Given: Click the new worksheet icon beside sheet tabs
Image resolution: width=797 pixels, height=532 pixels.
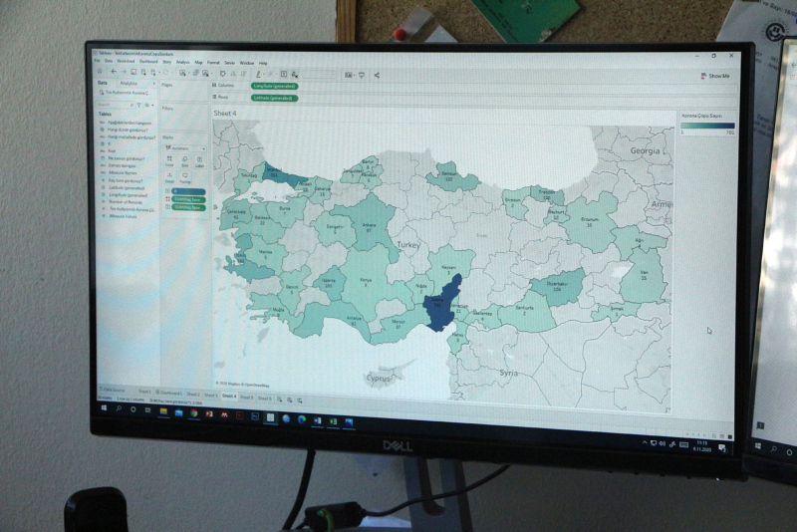Looking at the screenshot, I should tap(280, 397).
